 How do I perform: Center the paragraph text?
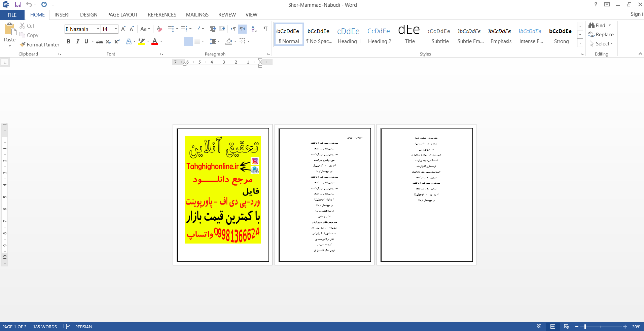pyautogui.click(x=180, y=42)
